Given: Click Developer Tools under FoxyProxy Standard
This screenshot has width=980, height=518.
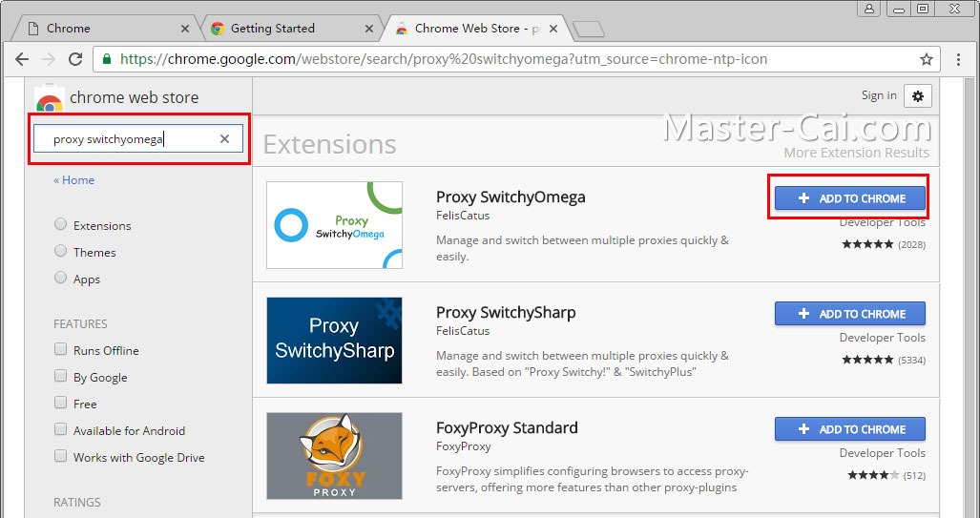Looking at the screenshot, I should [x=883, y=453].
